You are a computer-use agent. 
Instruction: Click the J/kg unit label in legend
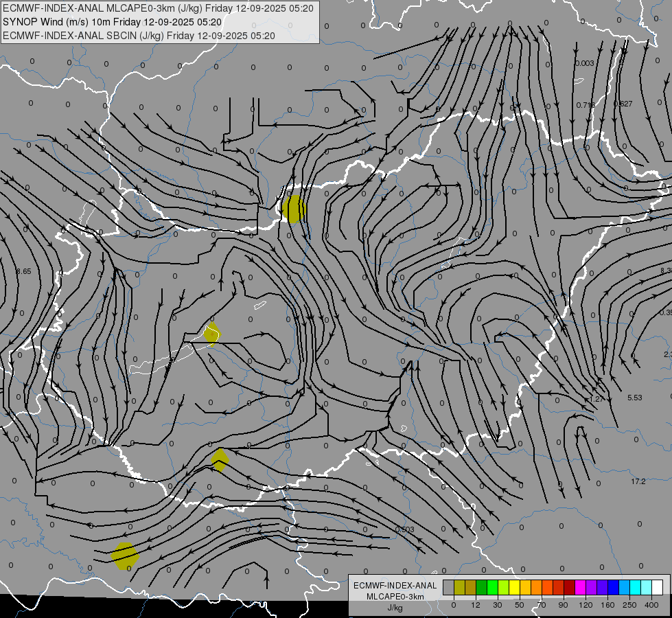pos(395,608)
